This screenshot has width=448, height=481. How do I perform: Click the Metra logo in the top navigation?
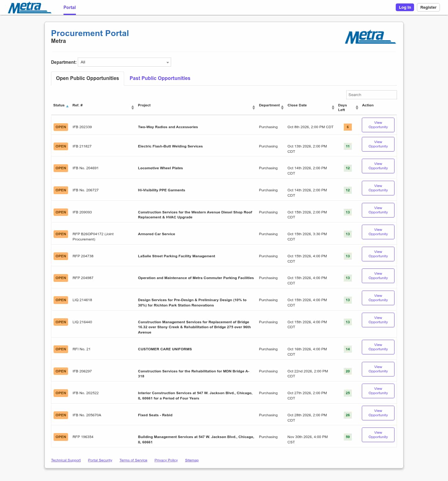click(x=30, y=7)
